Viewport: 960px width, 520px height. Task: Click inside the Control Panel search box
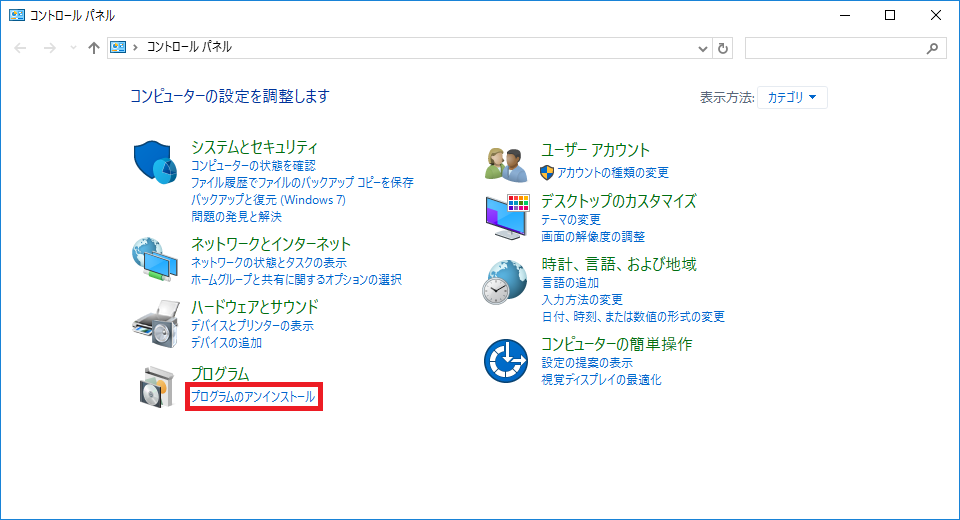[835, 48]
